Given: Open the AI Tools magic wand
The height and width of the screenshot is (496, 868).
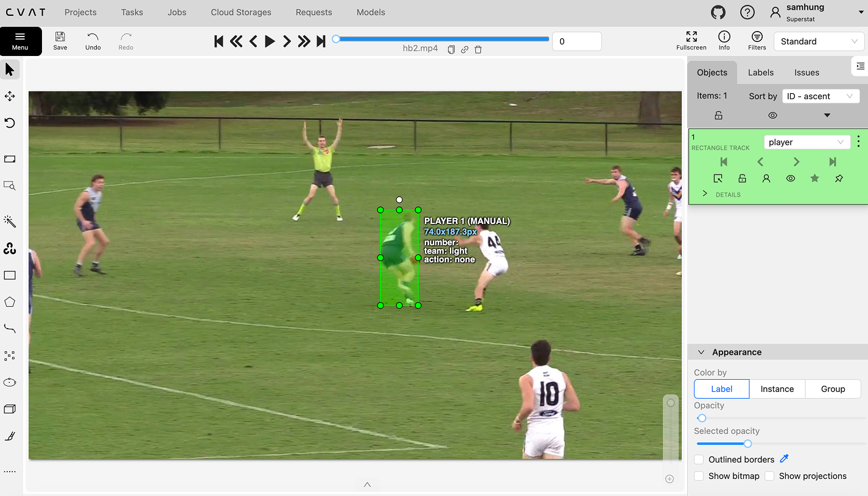Looking at the screenshot, I should pos(10,221).
